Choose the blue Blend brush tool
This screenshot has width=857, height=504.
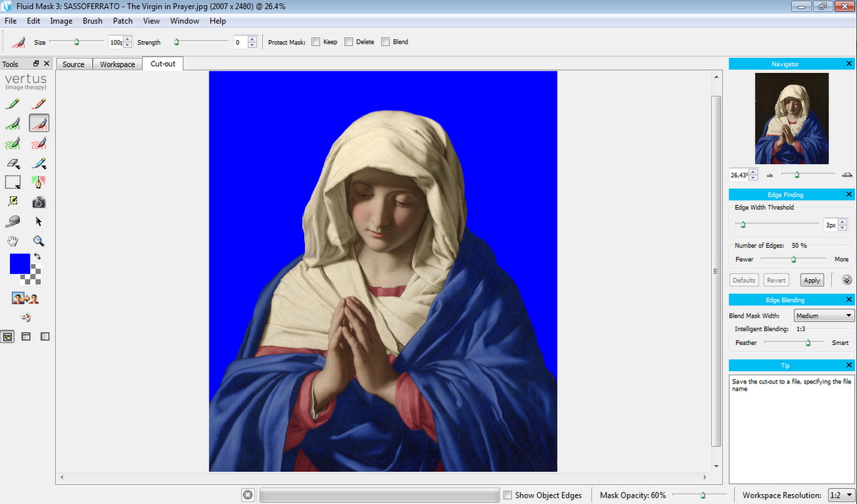pyautogui.click(x=39, y=163)
